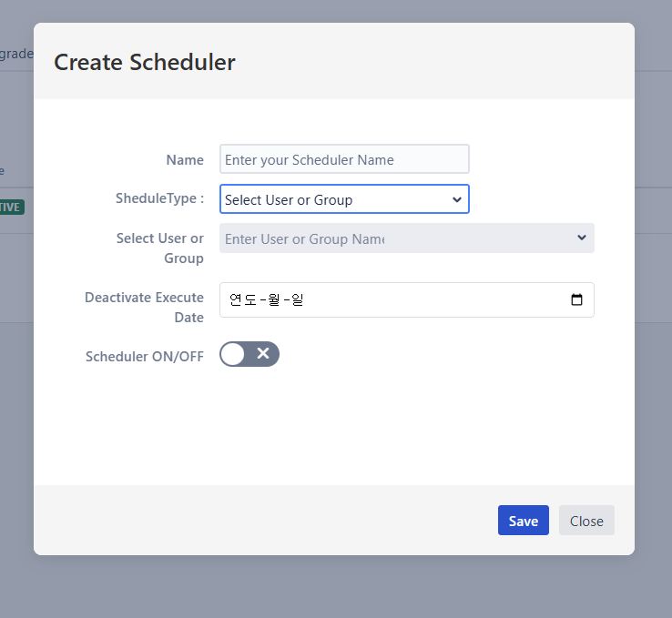Screen dimensions: 672x618
Task: Click the Deactivate Execute Date label
Action: coord(145,307)
